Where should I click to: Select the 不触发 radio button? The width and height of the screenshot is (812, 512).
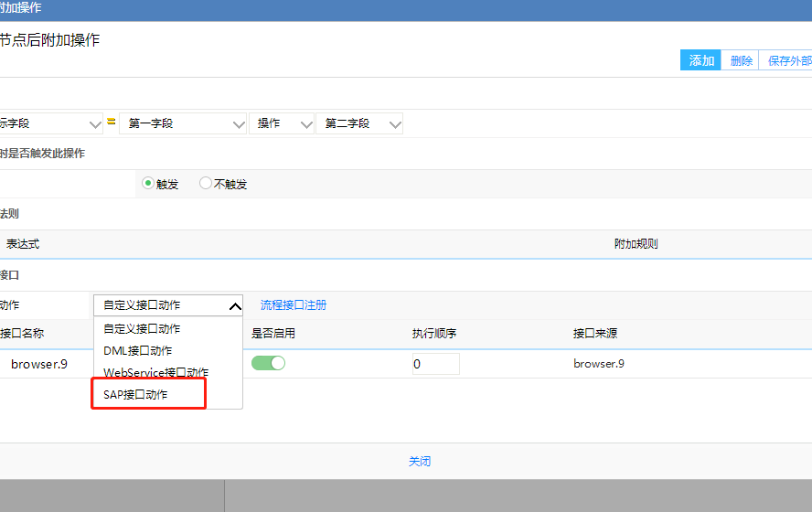206,183
